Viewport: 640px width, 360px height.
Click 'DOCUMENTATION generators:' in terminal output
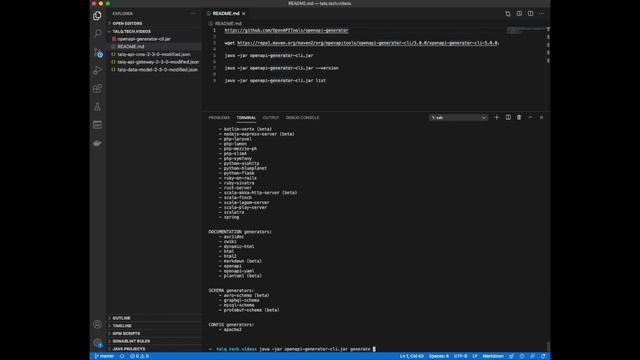(240, 232)
